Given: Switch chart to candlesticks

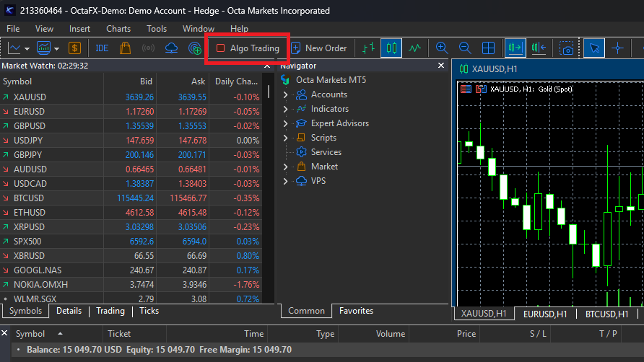Looking at the screenshot, I should pos(391,48).
